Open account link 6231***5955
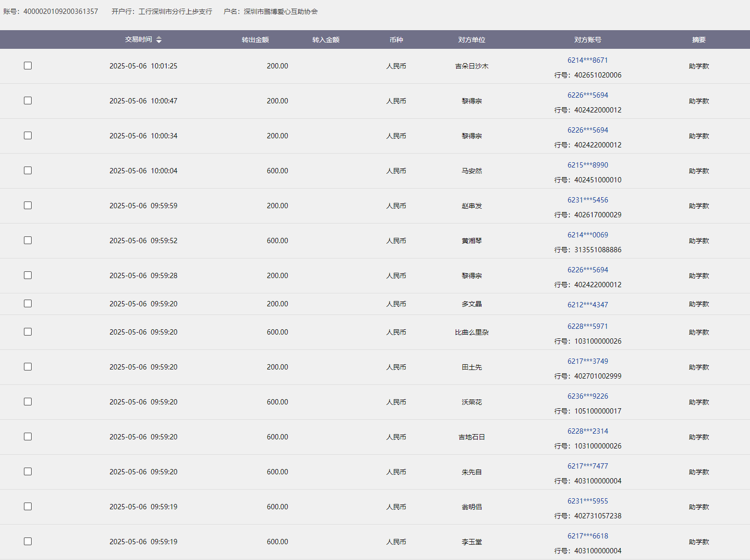The height and width of the screenshot is (560, 750). coord(587,501)
